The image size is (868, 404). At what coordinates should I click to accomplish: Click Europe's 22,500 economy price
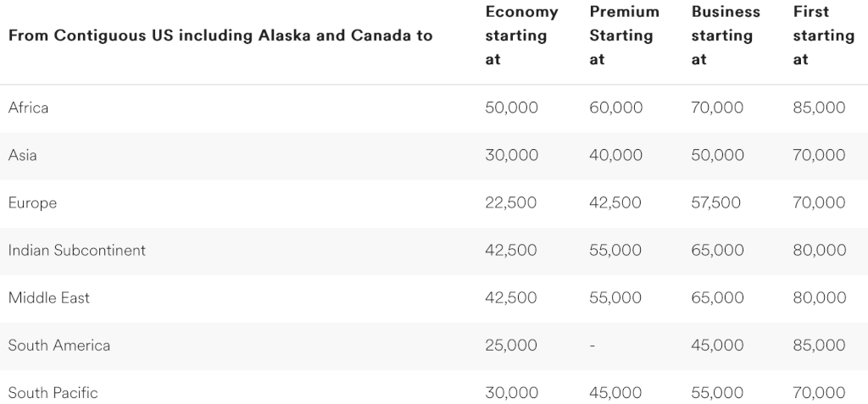(511, 202)
